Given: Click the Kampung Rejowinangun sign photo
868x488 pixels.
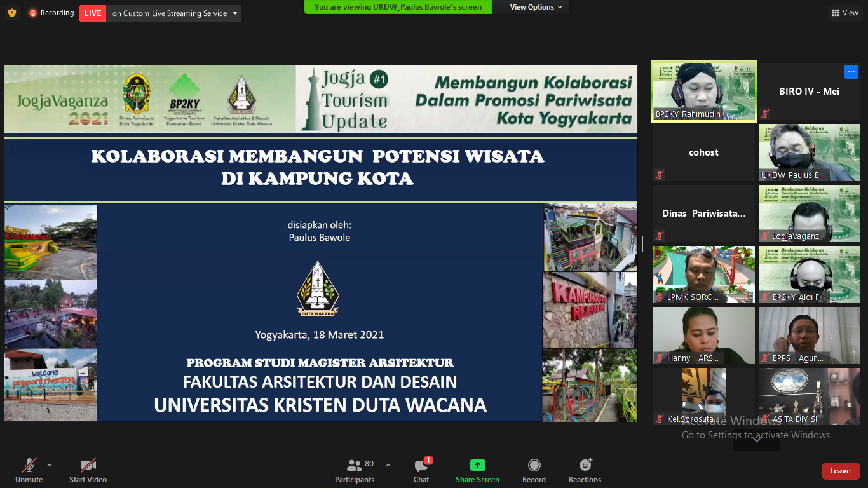Looking at the screenshot, I should click(590, 309).
